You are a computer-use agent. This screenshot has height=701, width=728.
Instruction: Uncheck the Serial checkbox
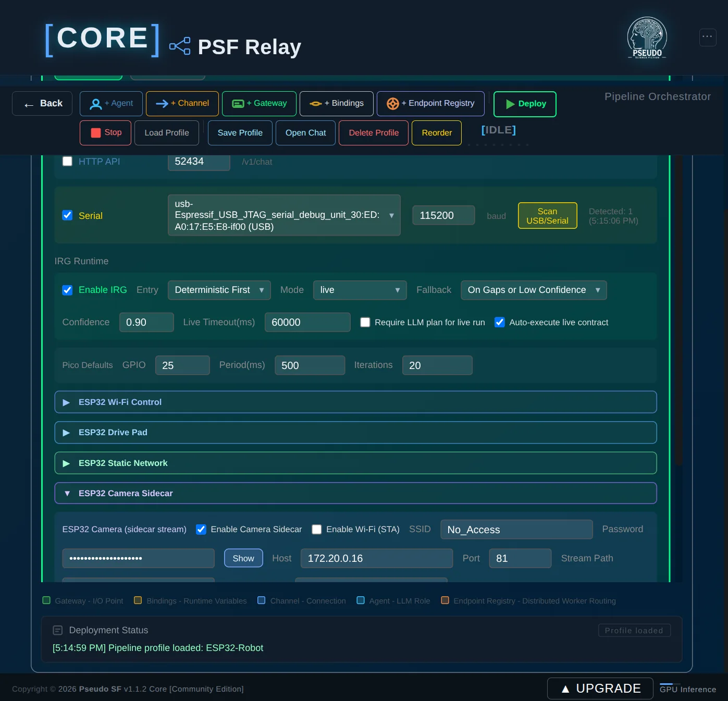click(67, 215)
